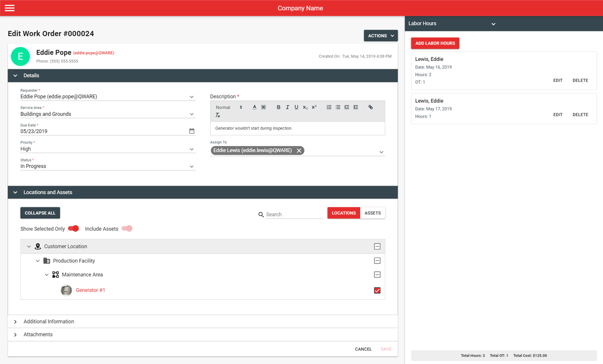
Task: Insert an ordered numbered list
Action: coord(329,107)
